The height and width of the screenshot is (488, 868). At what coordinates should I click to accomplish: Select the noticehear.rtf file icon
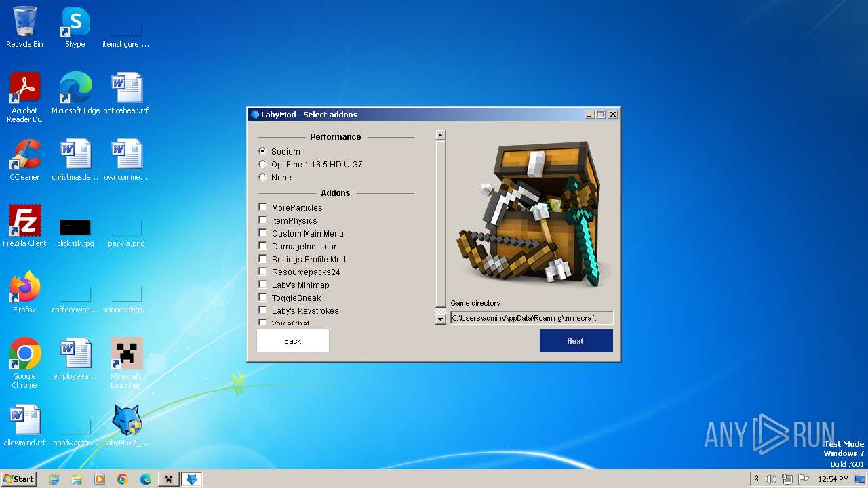126,94
